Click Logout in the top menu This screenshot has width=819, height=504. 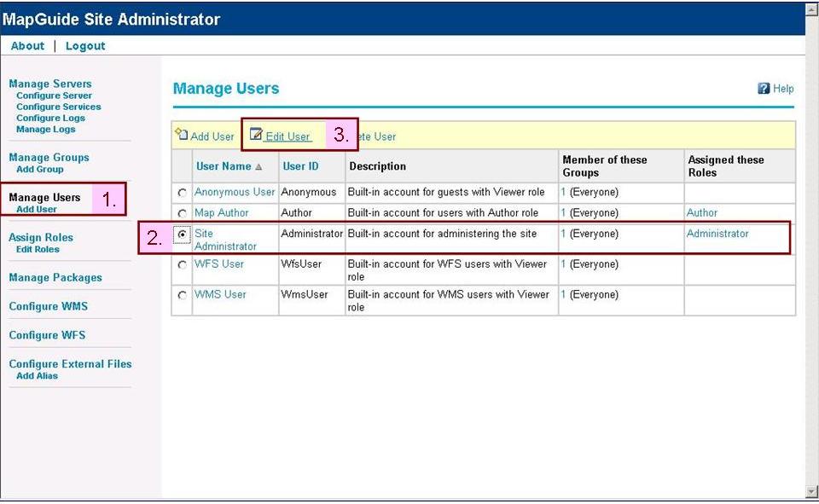(x=84, y=45)
